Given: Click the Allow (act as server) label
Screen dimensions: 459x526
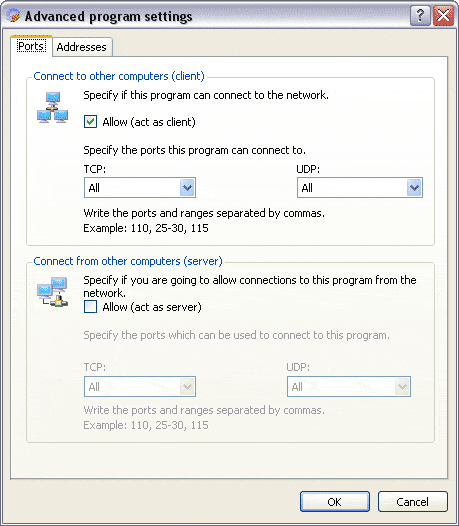Looking at the screenshot, I should coord(152,307).
